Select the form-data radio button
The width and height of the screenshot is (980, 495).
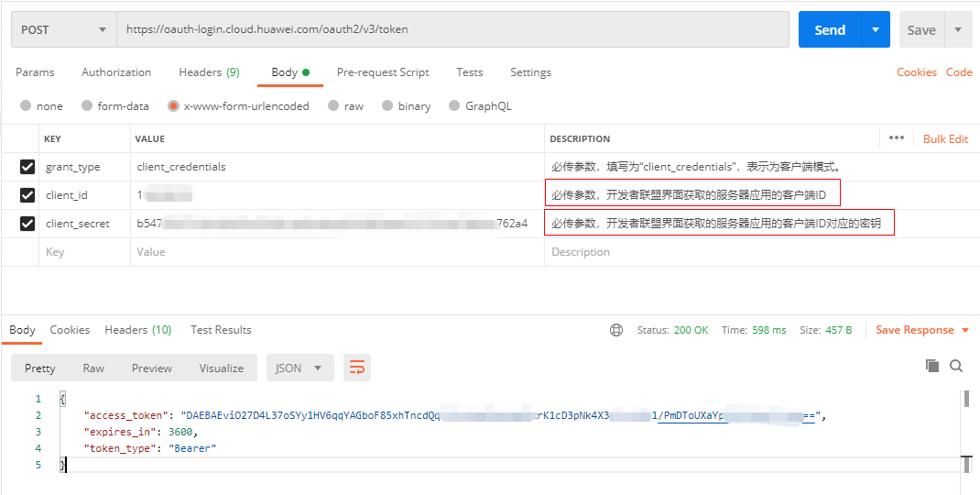click(87, 105)
